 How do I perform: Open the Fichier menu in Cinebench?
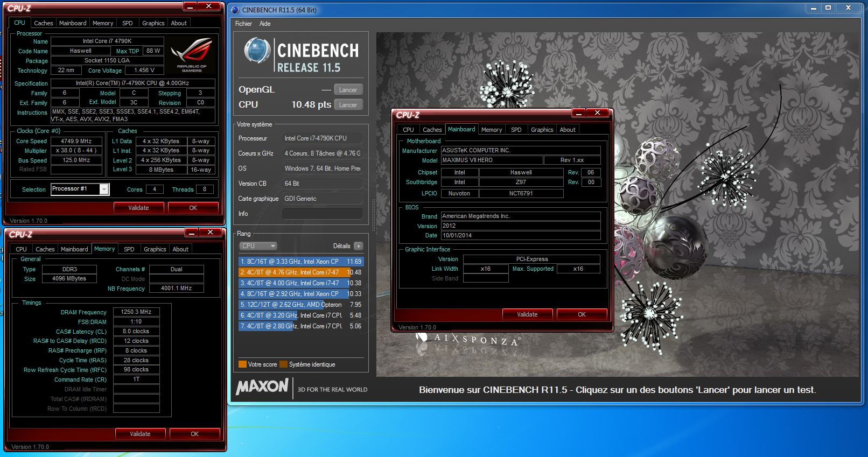coord(243,24)
